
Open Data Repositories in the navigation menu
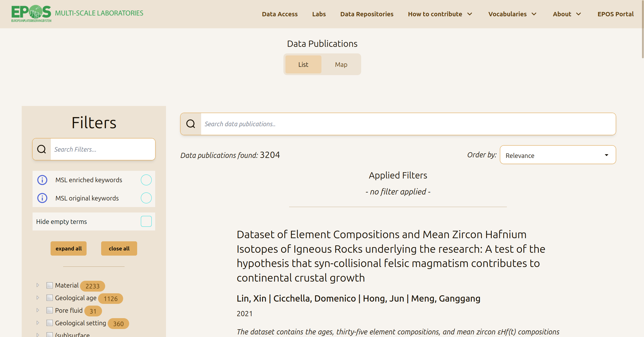(x=367, y=14)
